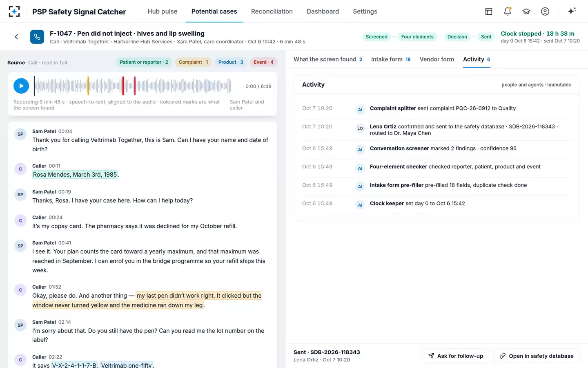
Task: Click the SP avatar at timestamp 00:04
Action: 20,134
